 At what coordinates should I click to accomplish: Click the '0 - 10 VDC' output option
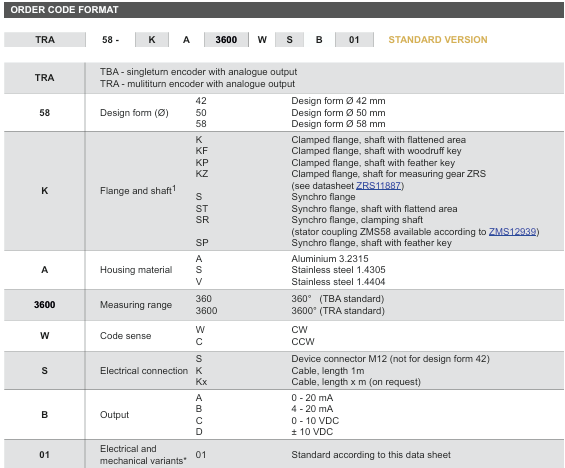pyautogui.click(x=315, y=421)
